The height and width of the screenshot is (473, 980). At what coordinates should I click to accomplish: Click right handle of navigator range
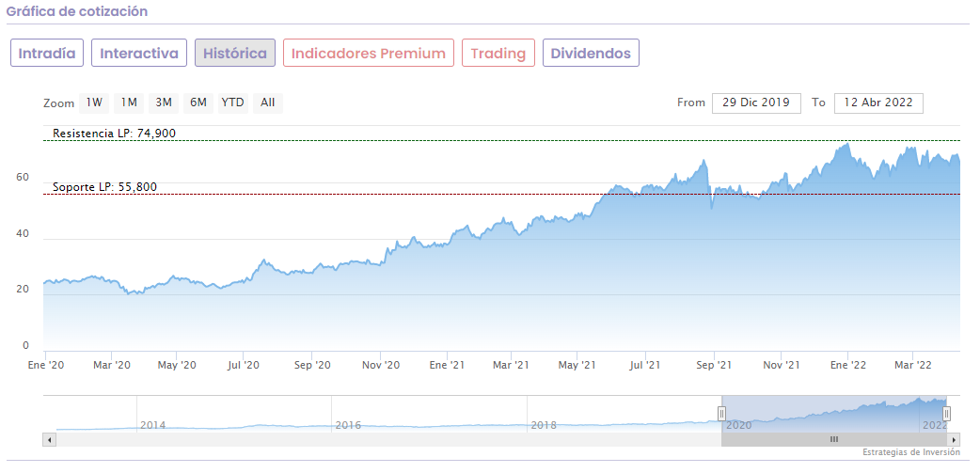[x=947, y=413]
